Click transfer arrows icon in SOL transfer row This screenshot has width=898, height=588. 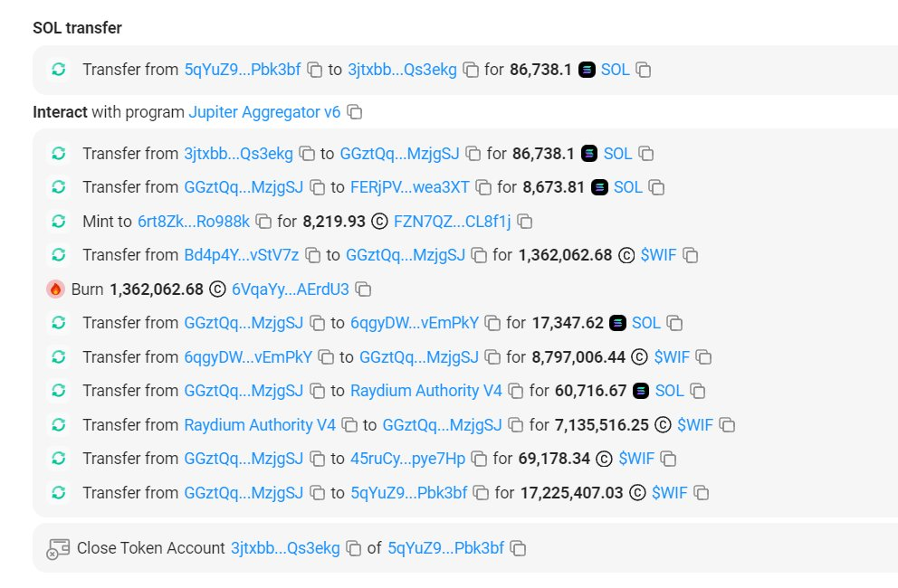coord(59,70)
